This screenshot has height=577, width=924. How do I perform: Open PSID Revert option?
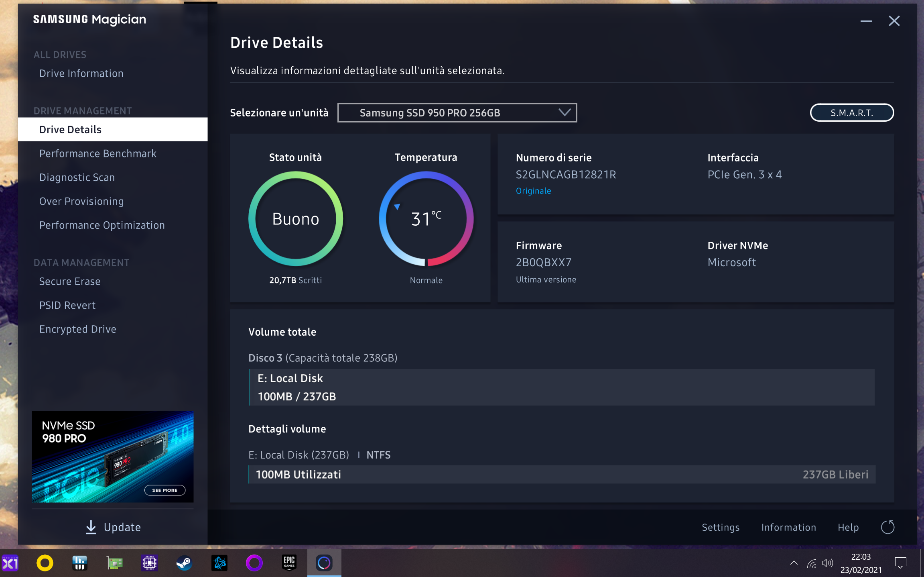click(x=67, y=305)
